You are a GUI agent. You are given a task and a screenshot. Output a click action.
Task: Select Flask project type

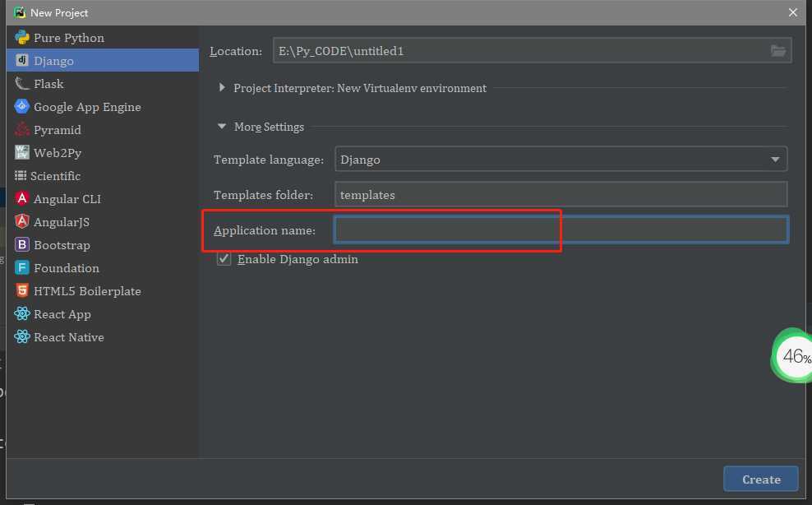click(48, 84)
